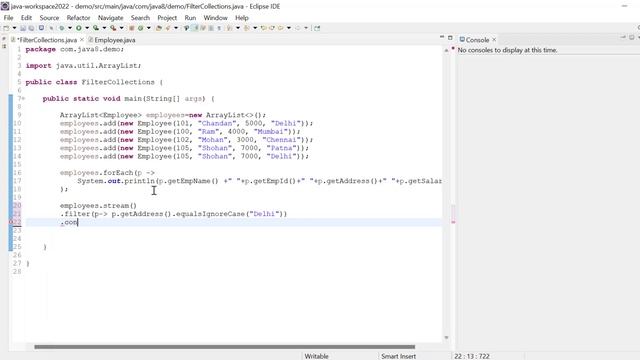Image resolution: width=640 pixels, height=360 pixels.
Task: Expand the Coverage dropdown arrow
Action: coord(104,28)
